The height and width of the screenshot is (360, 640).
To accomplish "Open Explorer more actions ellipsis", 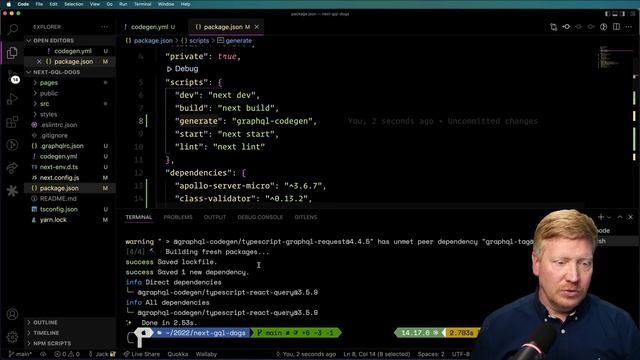I will click(x=104, y=27).
